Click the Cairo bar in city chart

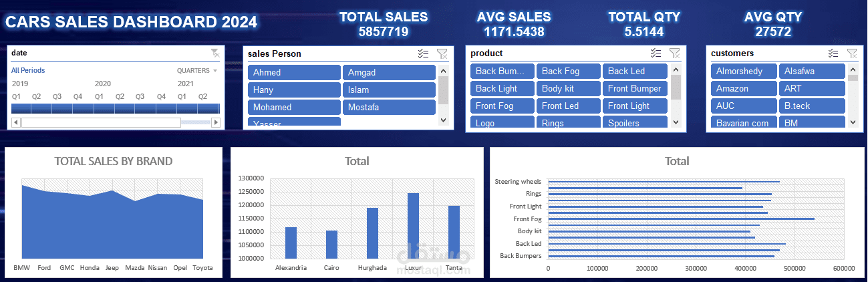point(331,245)
